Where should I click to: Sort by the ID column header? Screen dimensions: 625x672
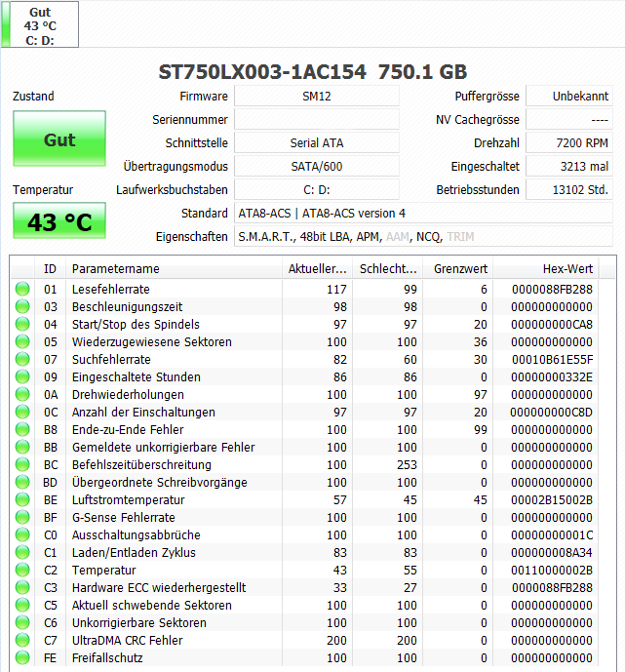[50, 269]
